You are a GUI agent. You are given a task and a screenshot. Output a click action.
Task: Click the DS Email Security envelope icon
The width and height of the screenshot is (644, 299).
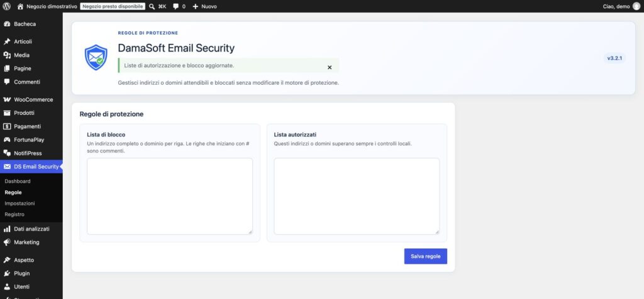[x=7, y=166]
